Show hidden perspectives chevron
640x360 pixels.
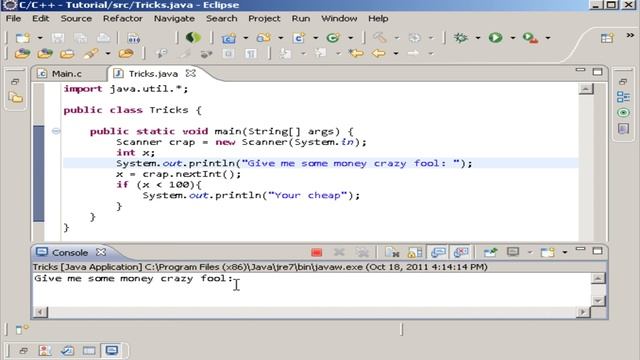coord(630,36)
